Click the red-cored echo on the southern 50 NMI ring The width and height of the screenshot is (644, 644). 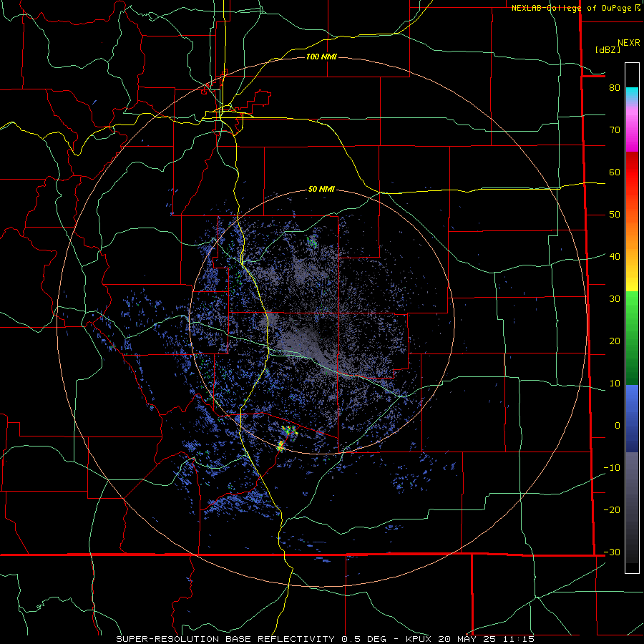coord(280,446)
